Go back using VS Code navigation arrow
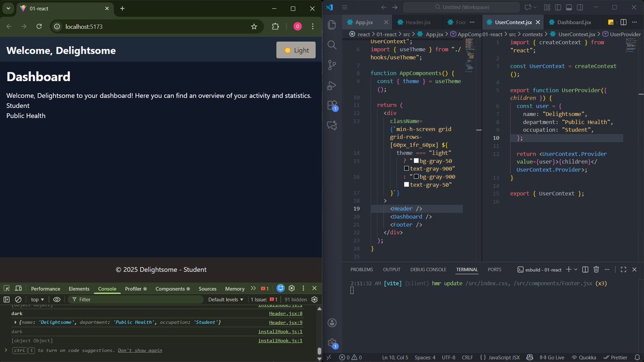This screenshot has height=362, width=644. click(384, 8)
